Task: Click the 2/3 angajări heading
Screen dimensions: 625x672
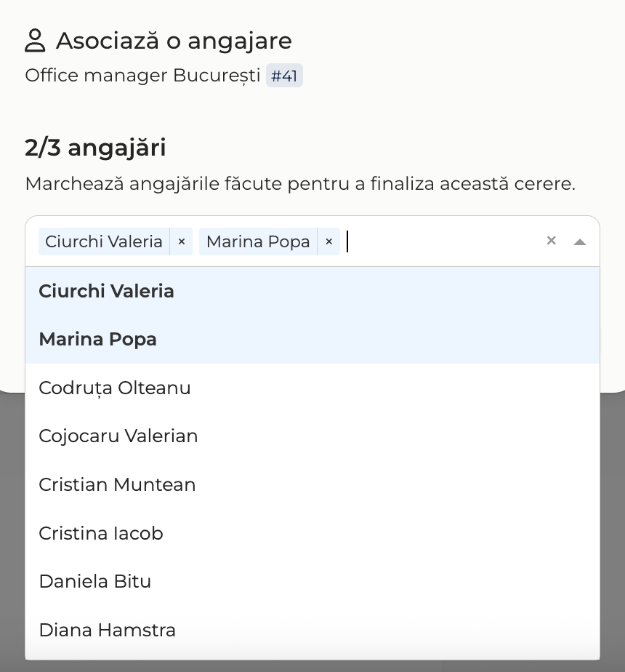Action: tap(95, 148)
